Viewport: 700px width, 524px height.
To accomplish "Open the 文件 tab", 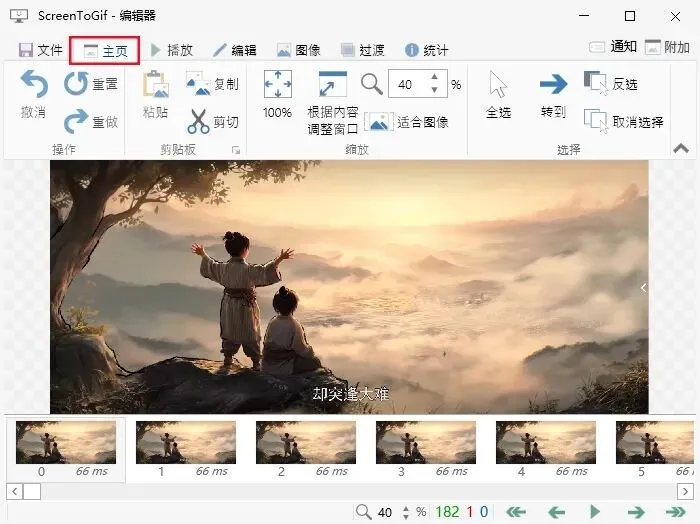I will click(40, 50).
